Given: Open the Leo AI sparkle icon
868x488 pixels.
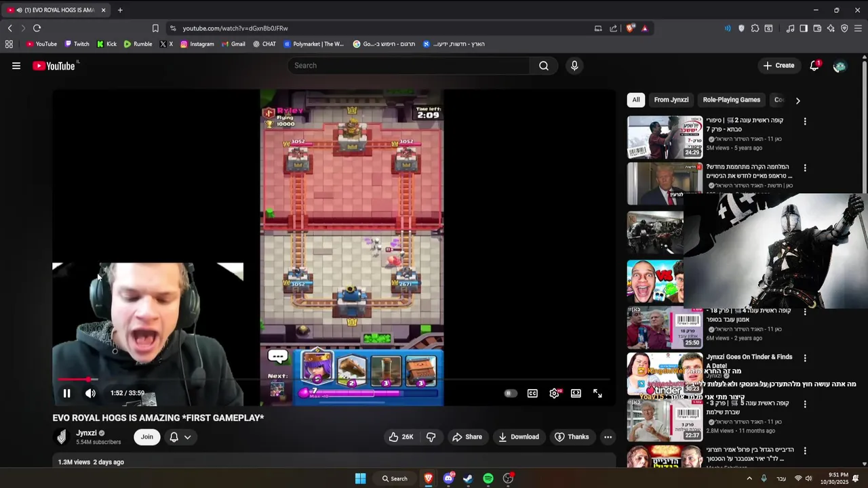Looking at the screenshot, I should [x=831, y=28].
